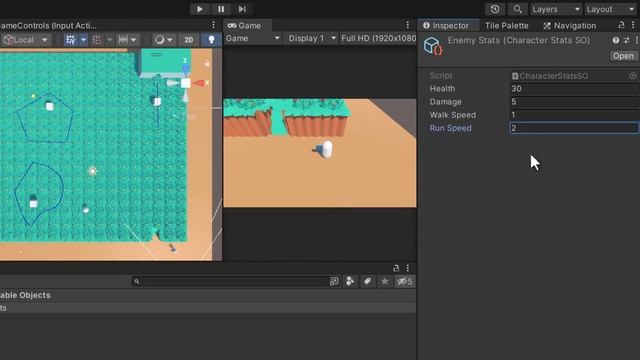640x360 pixels.
Task: Pause the game with the Pause button
Action: click(x=221, y=9)
